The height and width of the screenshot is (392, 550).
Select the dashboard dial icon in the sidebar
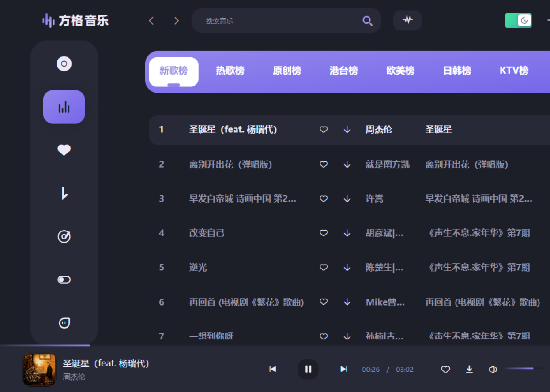pos(64,236)
